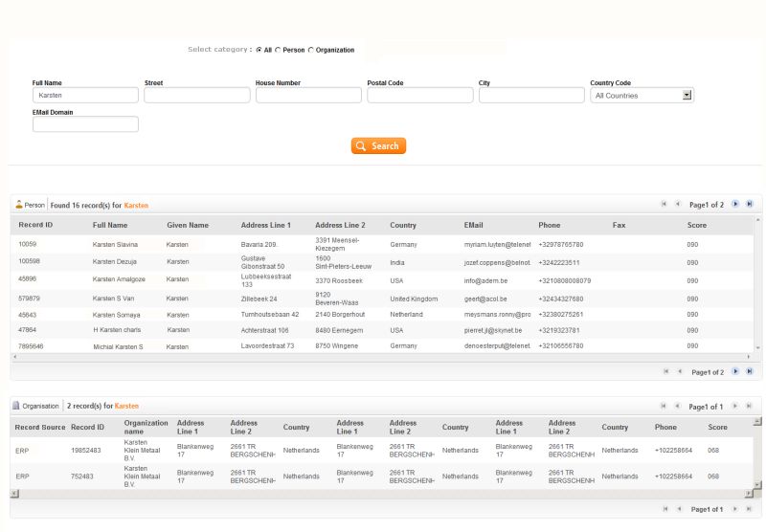Click the Organisation icon in results header
The width and height of the screenshot is (766, 532).
[16, 406]
